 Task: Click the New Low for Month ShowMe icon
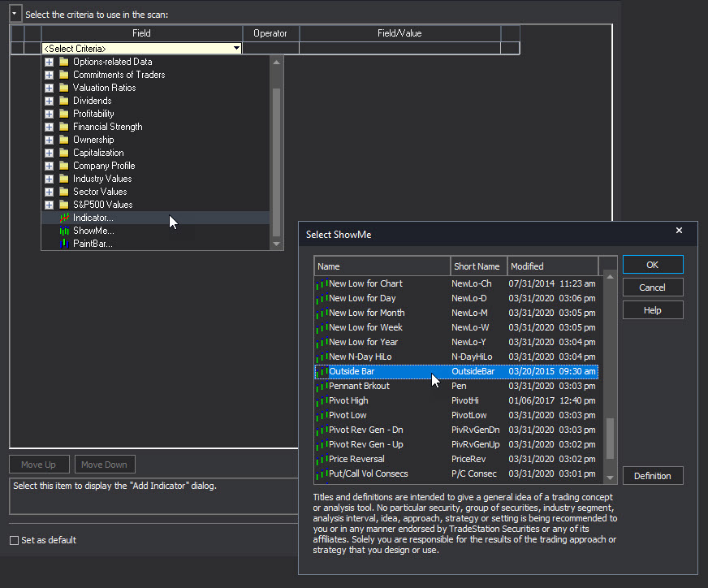click(322, 313)
